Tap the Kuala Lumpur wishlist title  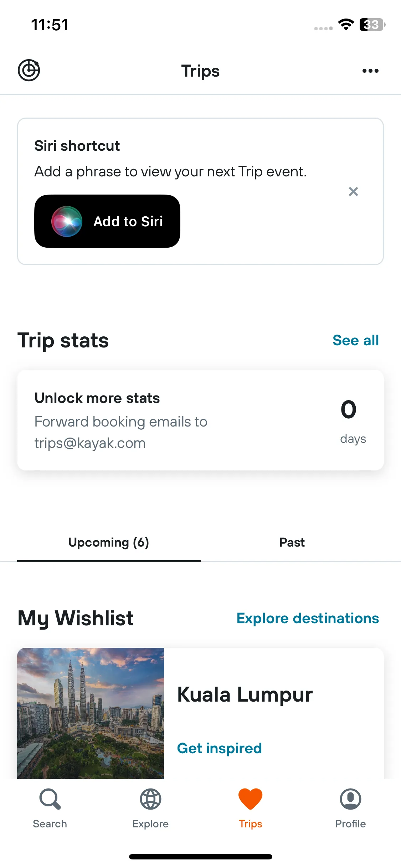coord(245,694)
